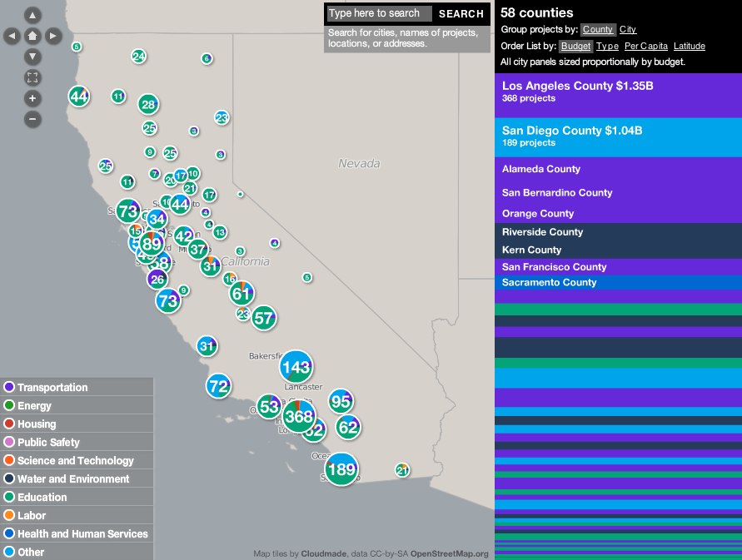Open the OpenStreetMap.org attribution link
The width and height of the screenshot is (742, 560).
(x=450, y=553)
